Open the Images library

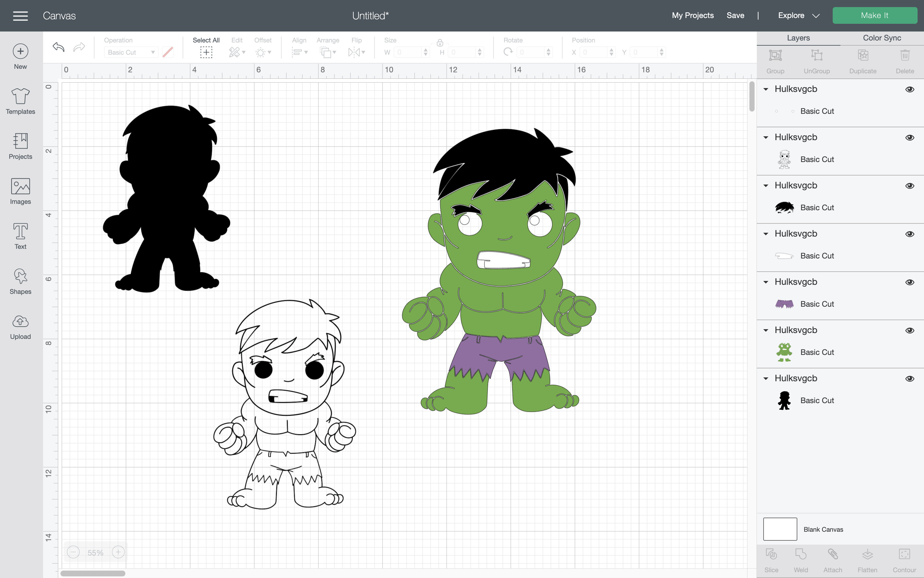click(20, 192)
